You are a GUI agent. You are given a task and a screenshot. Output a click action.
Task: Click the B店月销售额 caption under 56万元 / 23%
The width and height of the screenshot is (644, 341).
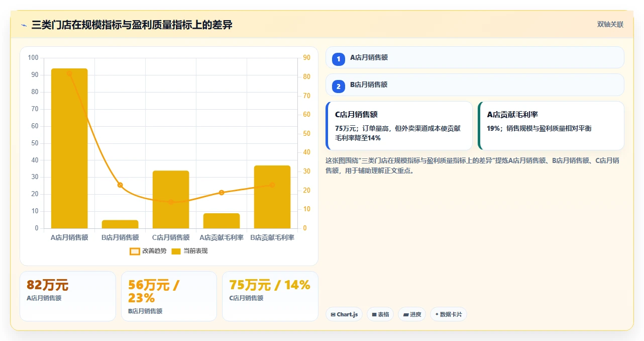[145, 311]
